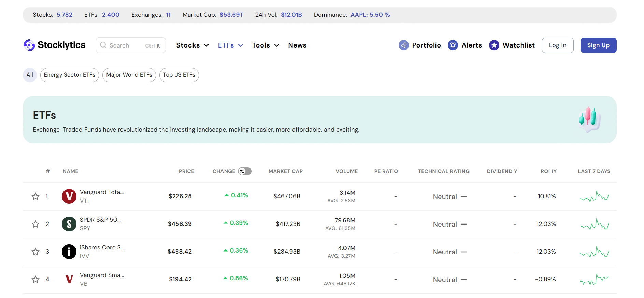Focus the Search input field
This screenshot has height=298, width=644.
(131, 45)
